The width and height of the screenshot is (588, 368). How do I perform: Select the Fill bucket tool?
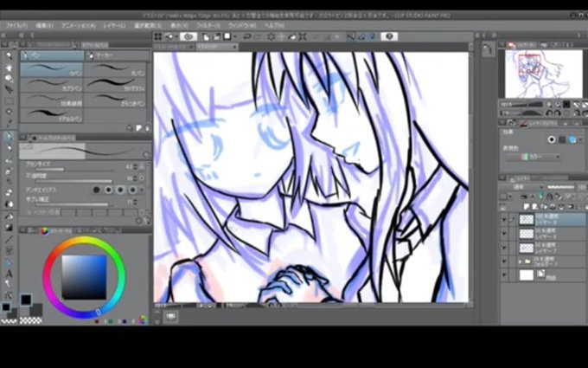pyautogui.click(x=9, y=217)
